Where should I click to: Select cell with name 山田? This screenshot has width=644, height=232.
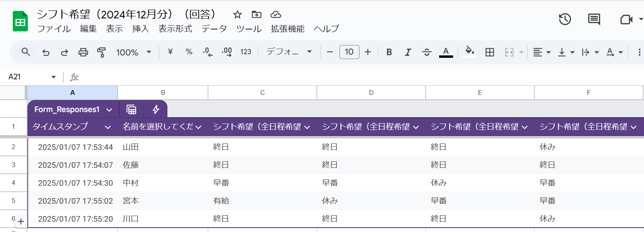pos(163,147)
